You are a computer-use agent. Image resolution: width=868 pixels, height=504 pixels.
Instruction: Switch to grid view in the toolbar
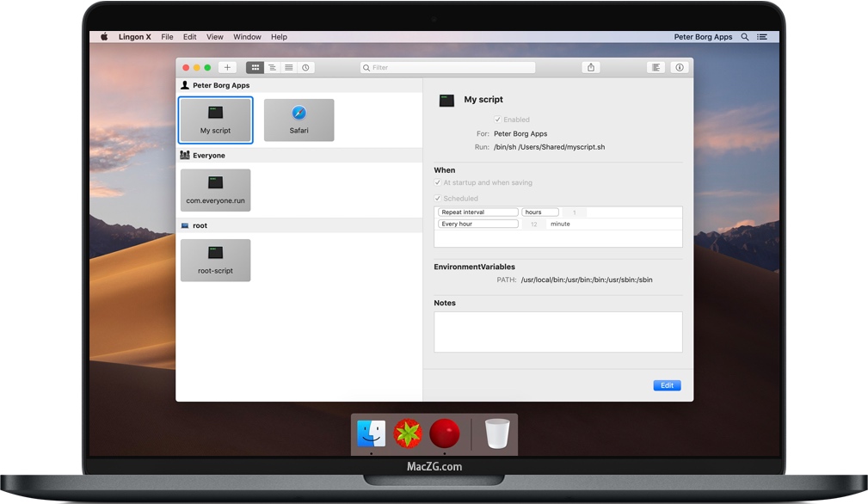(255, 66)
